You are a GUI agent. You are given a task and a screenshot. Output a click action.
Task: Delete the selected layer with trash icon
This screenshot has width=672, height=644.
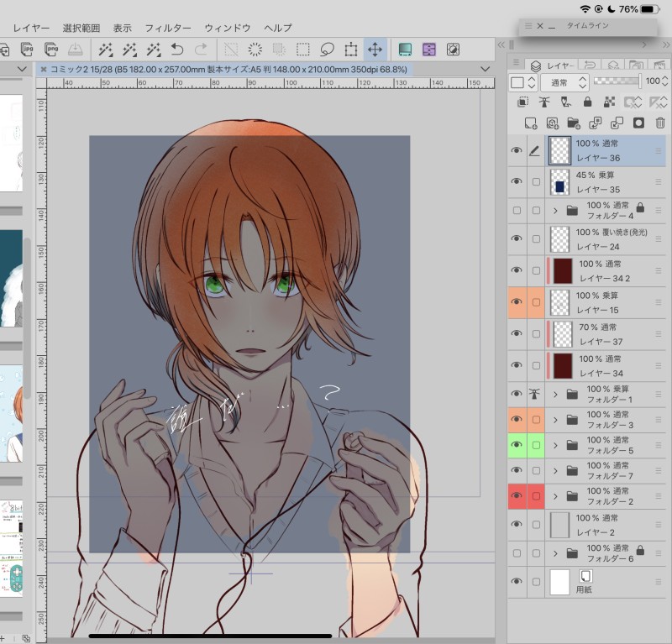[660, 123]
